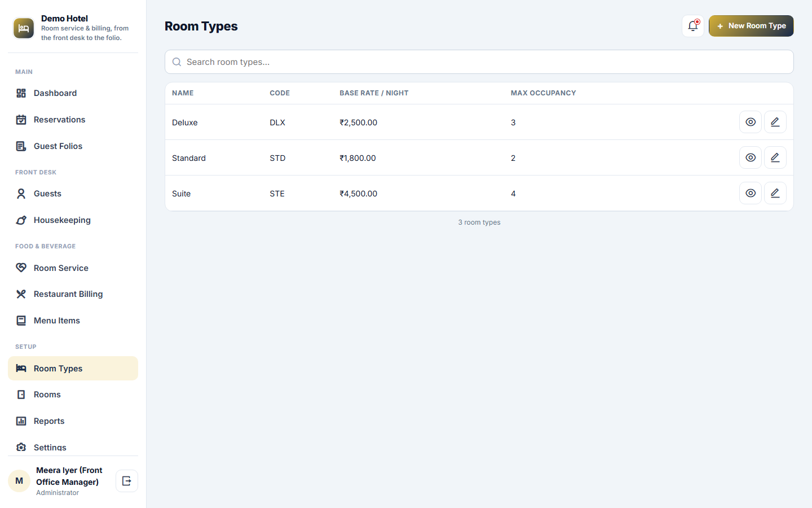Image resolution: width=812 pixels, height=508 pixels.
Task: View details of the Standard room type
Action: [751, 157]
